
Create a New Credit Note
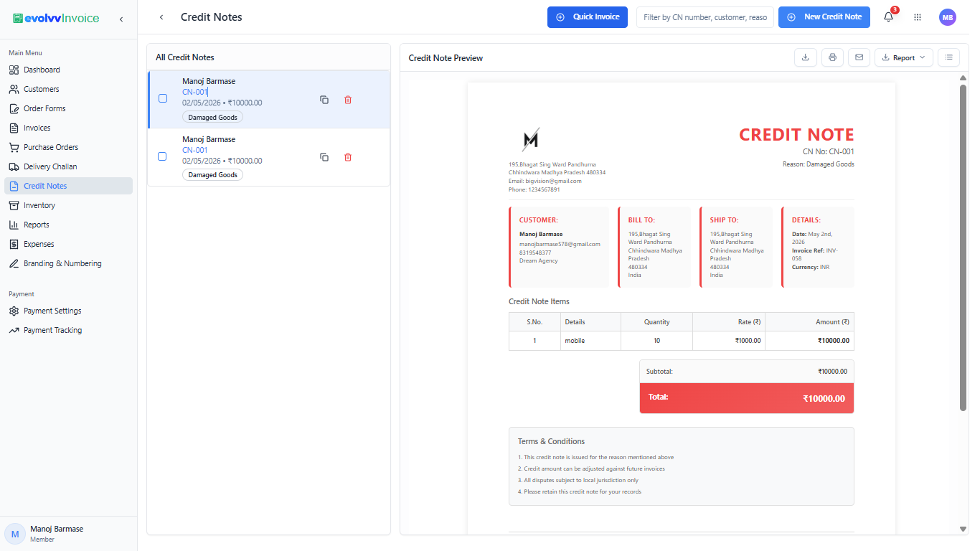(824, 17)
